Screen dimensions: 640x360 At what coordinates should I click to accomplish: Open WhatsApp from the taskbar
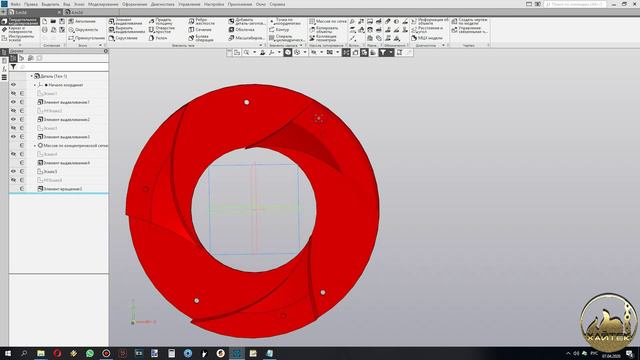(90, 353)
